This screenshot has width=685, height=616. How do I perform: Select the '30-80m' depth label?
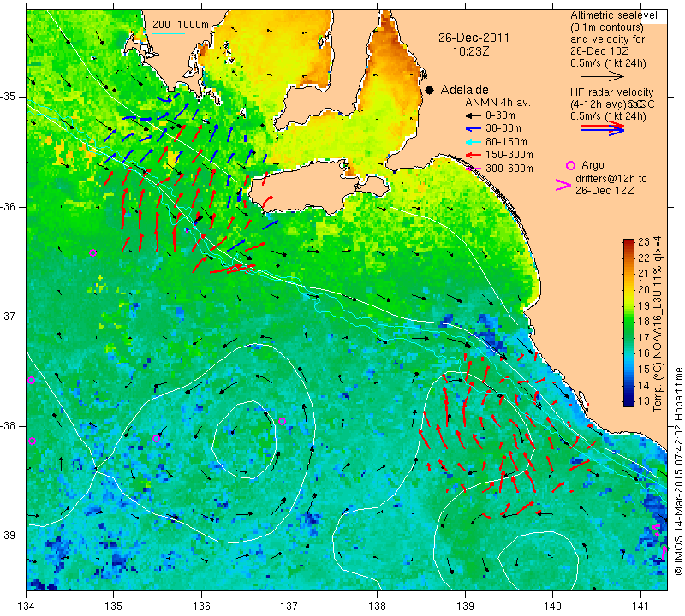(503, 129)
